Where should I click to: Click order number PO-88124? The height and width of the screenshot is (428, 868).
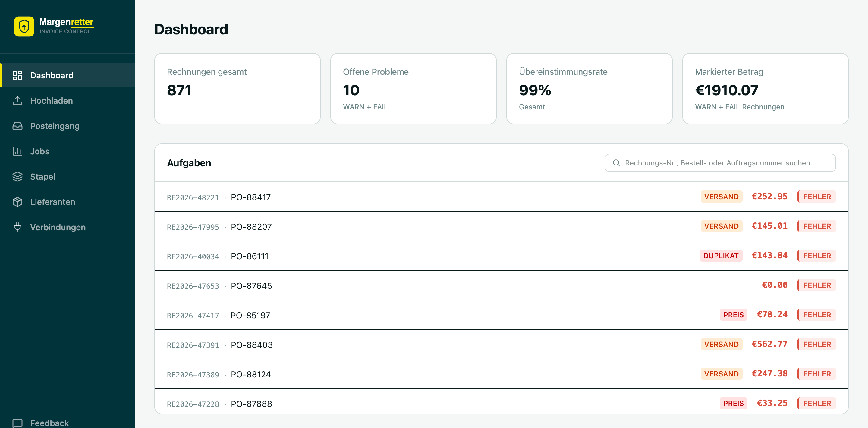(x=251, y=374)
